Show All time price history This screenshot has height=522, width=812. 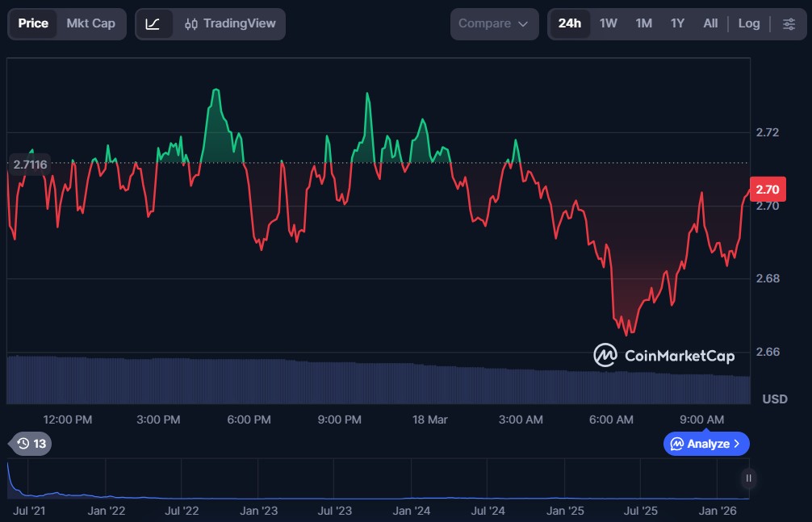click(x=710, y=24)
